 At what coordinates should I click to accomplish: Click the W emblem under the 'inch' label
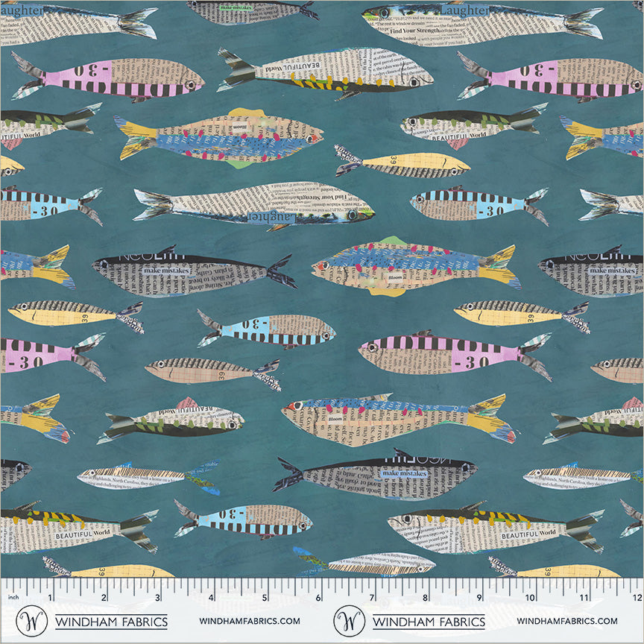tap(31, 621)
